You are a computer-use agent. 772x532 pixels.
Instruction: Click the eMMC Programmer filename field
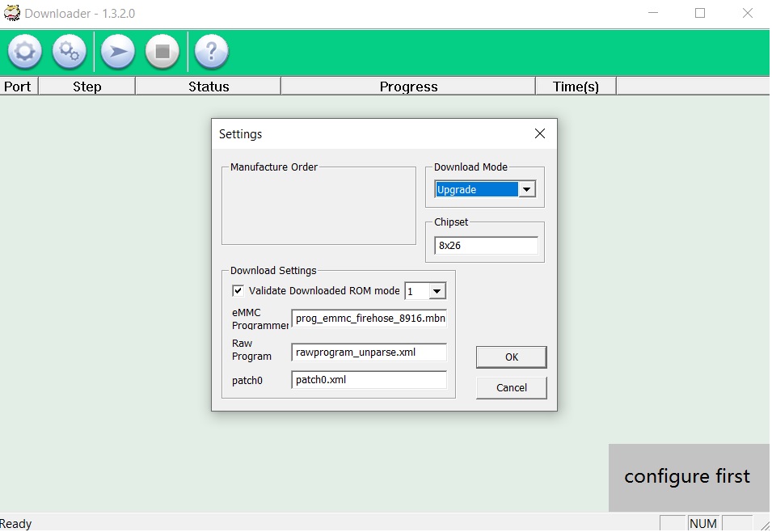369,319
